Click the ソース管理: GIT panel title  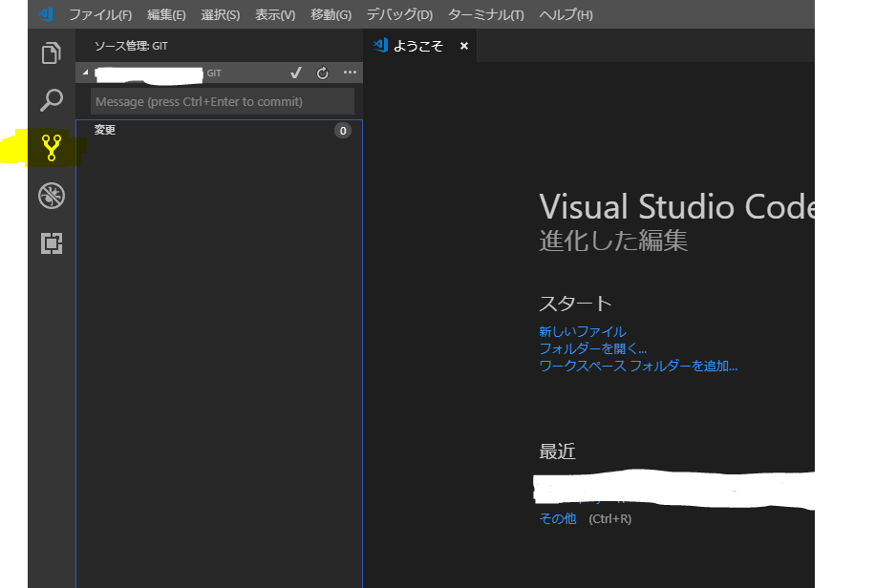131,46
